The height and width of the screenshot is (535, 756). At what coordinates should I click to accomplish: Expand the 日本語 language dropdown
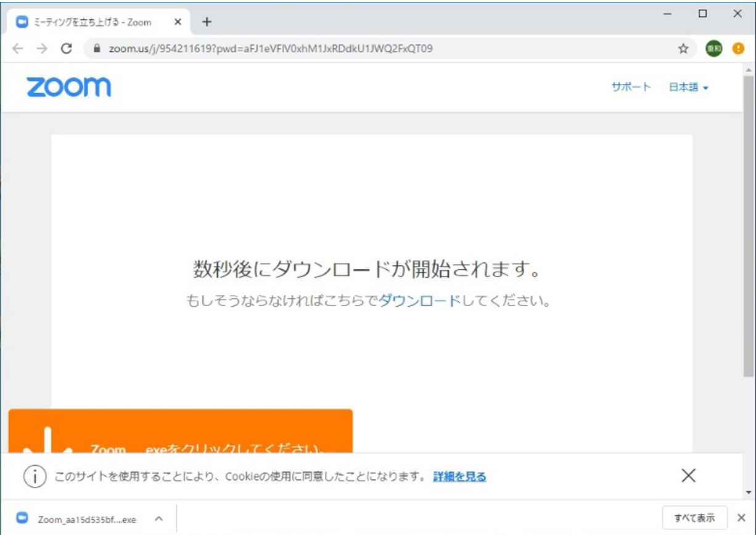click(x=689, y=87)
